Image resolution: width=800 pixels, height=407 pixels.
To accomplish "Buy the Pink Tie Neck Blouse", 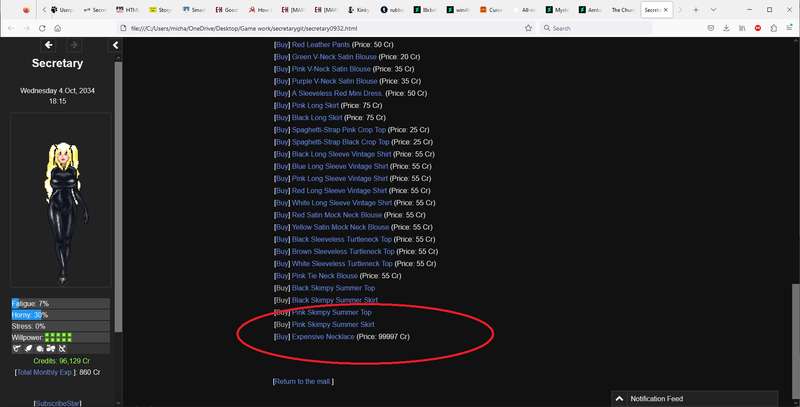I will [x=282, y=276].
